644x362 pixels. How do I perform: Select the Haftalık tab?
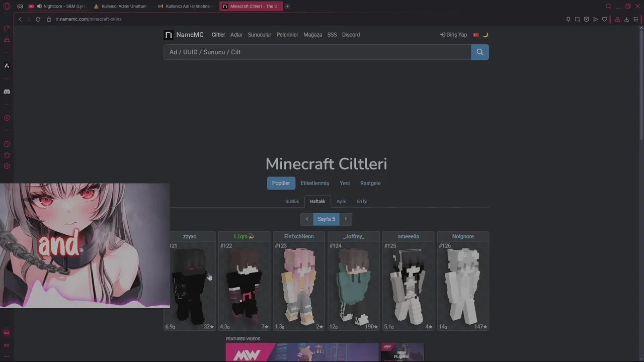coord(317,201)
